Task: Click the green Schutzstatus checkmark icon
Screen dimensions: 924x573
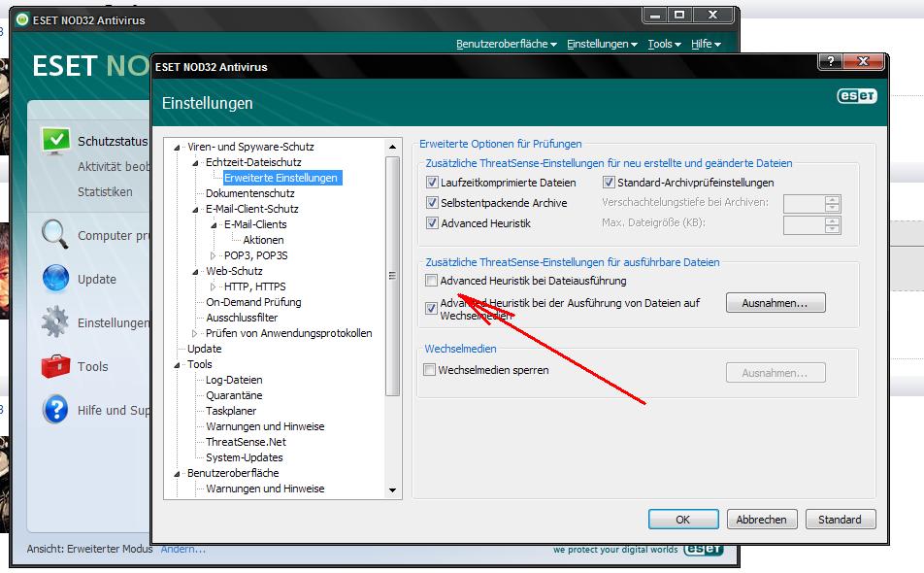Action: click(x=55, y=141)
